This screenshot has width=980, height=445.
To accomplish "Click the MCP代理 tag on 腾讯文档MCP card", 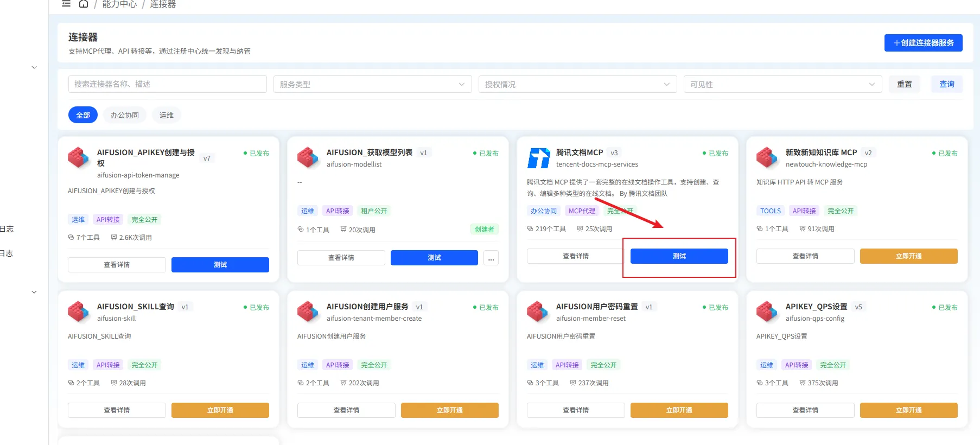I will click(x=582, y=211).
